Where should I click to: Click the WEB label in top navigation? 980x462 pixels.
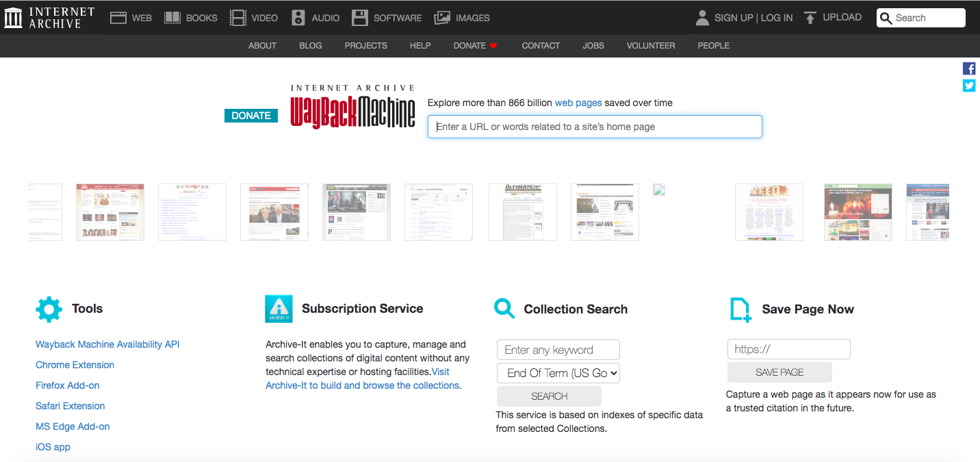click(x=142, y=18)
